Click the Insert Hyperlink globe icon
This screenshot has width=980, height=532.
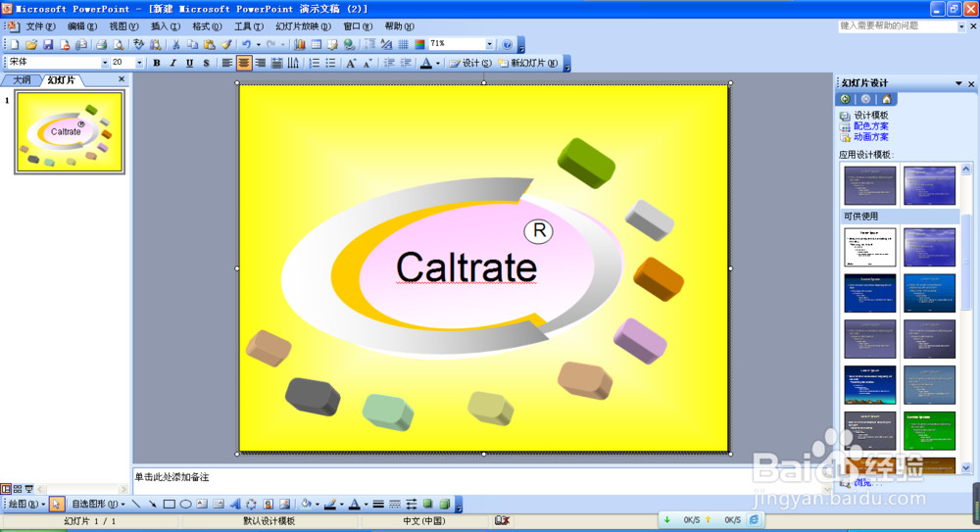tap(350, 44)
